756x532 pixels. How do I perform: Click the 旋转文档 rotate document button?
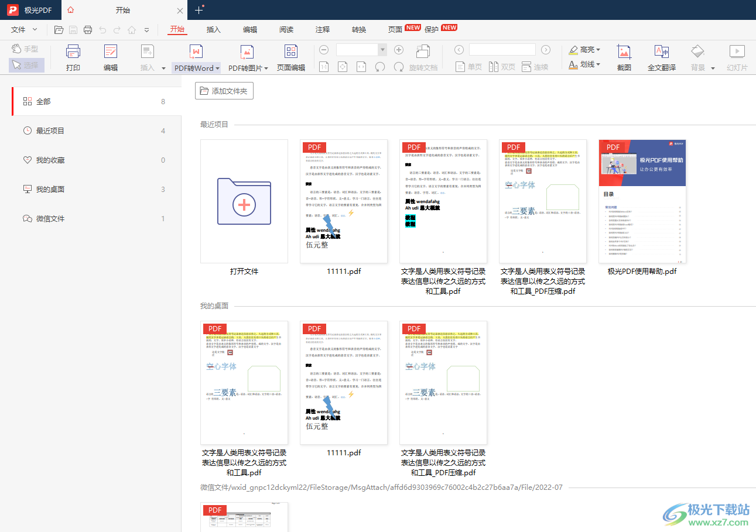(423, 58)
